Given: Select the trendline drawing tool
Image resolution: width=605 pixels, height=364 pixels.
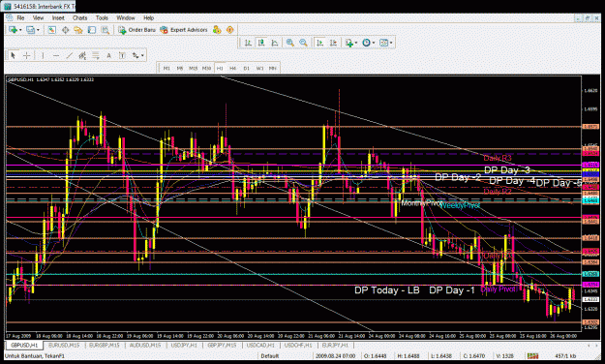Looking at the screenshot, I should (69, 55).
